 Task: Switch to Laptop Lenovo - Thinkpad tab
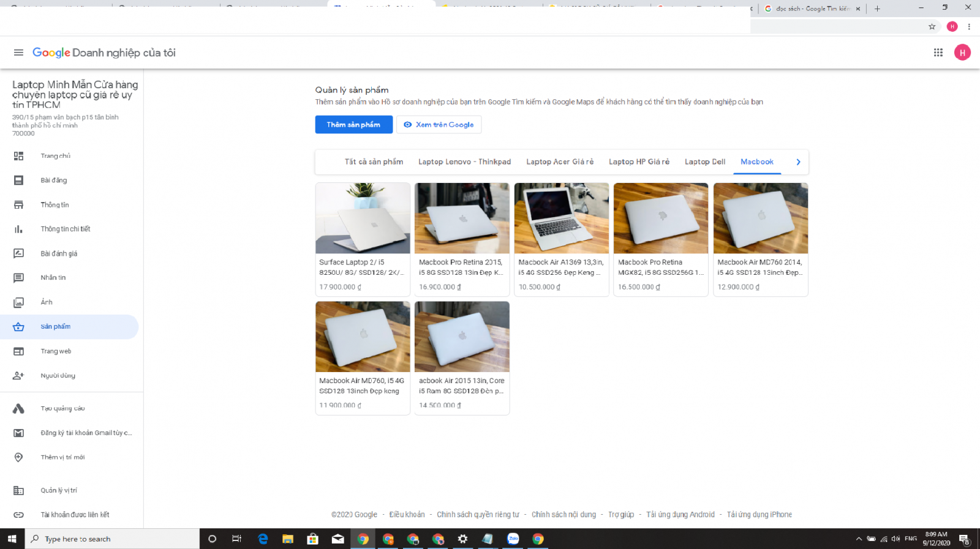pos(464,162)
